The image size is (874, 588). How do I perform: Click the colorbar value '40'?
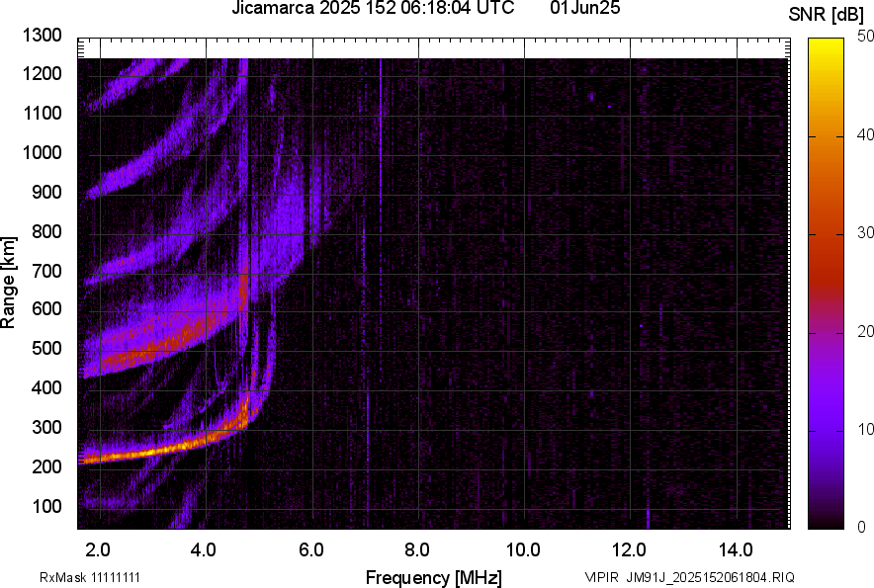pyautogui.click(x=866, y=134)
